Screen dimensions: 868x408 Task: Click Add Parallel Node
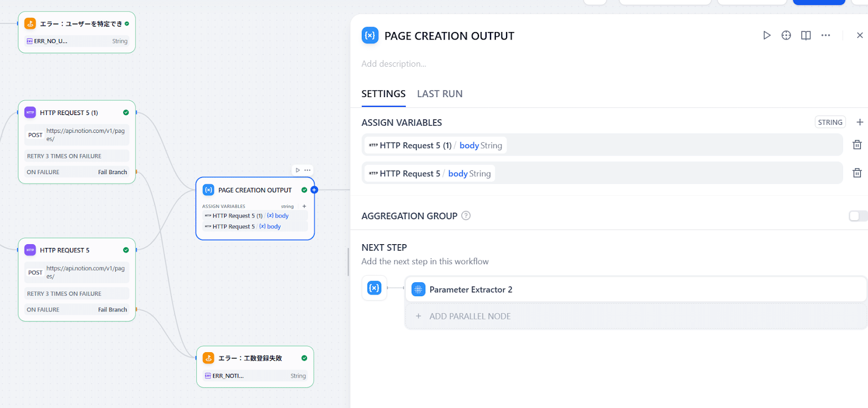coord(470,316)
